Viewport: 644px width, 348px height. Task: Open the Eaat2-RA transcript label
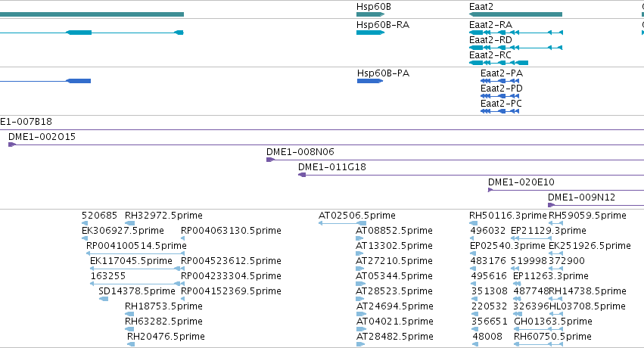[490, 25]
